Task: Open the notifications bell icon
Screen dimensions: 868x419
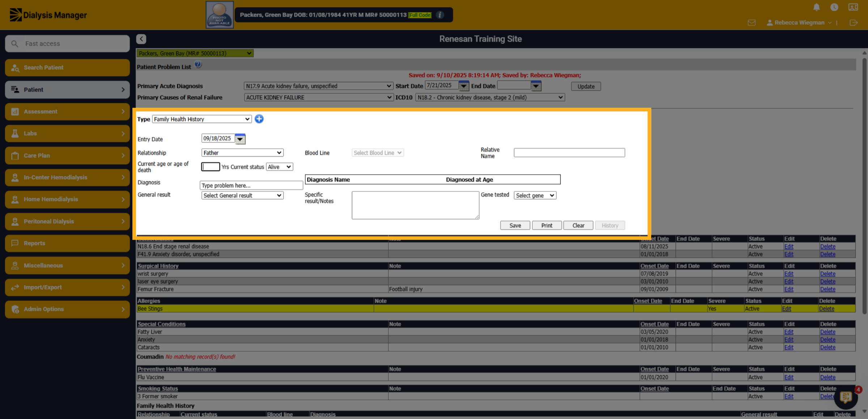Action: point(817,7)
